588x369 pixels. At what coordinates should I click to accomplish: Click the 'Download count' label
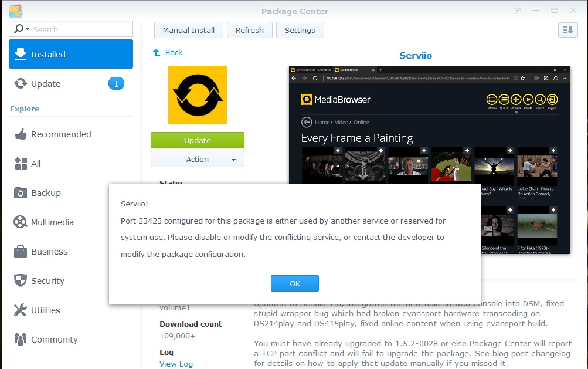(191, 324)
